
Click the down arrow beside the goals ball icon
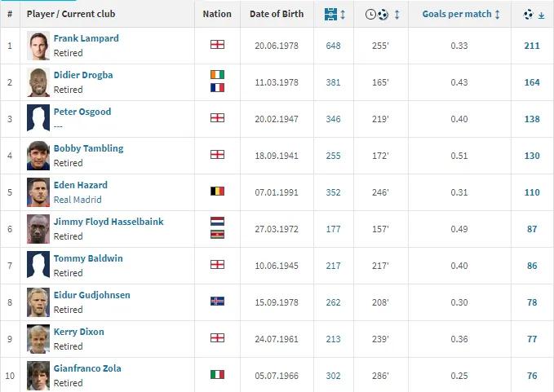click(x=542, y=15)
